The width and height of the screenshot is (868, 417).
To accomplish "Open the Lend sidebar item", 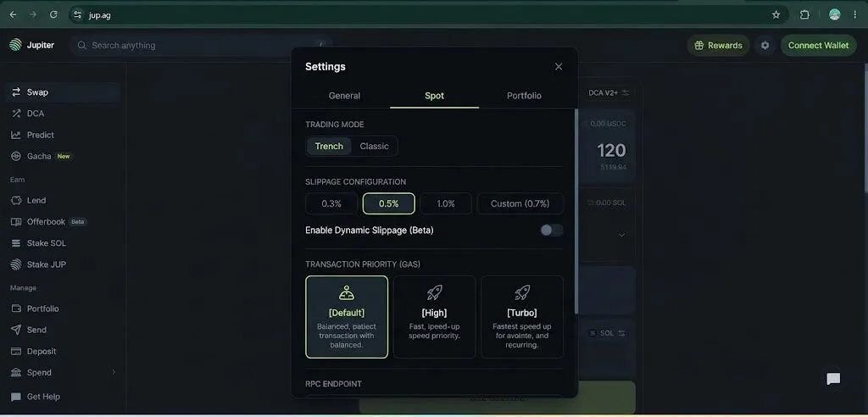I will (x=63, y=201).
